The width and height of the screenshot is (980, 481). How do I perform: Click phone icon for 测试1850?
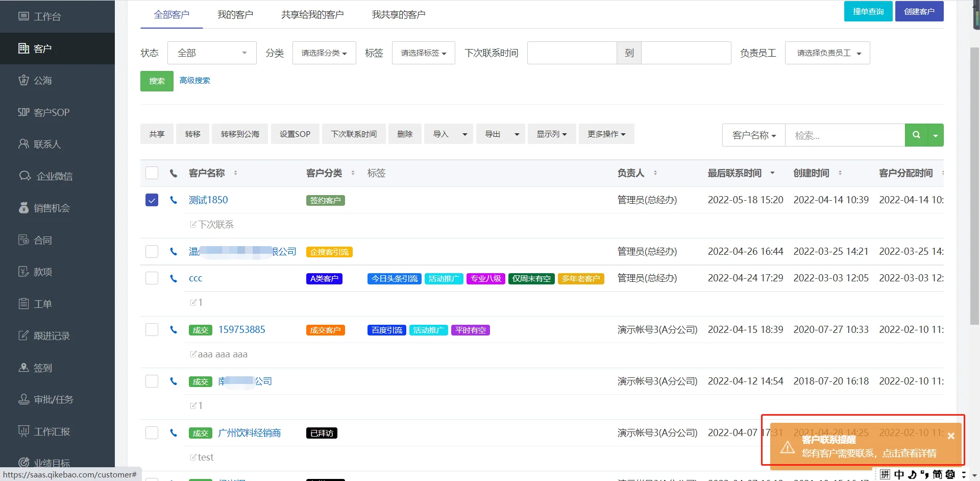pos(174,200)
